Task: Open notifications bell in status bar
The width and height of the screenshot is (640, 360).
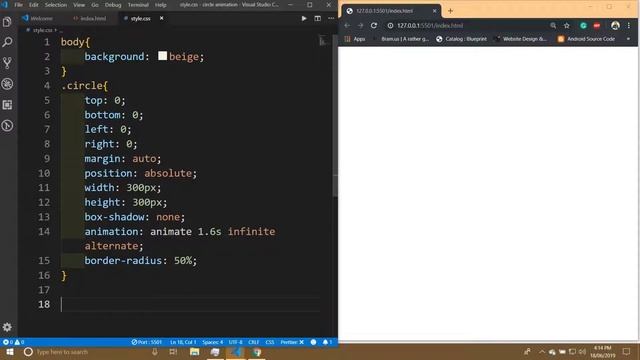Action: (x=327, y=342)
